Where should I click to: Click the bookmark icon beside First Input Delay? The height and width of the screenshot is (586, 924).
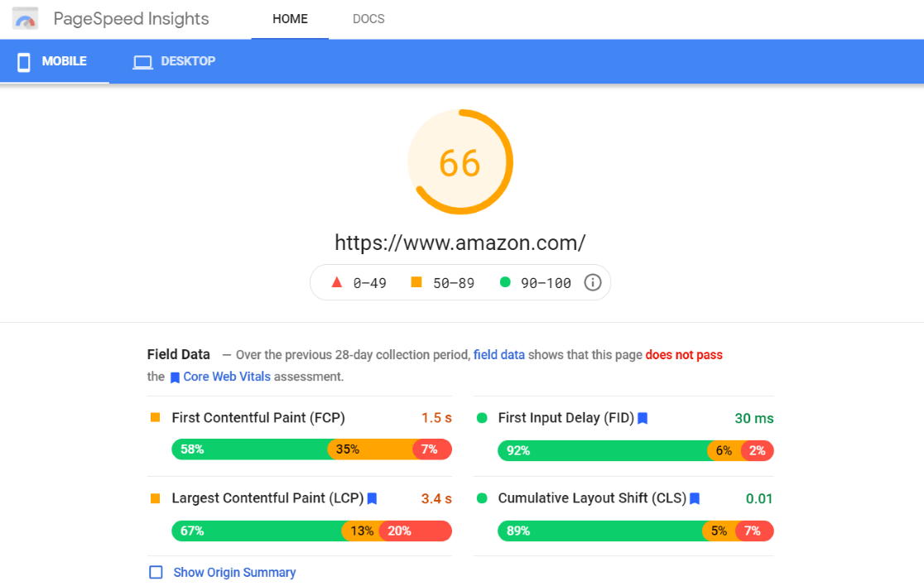click(642, 418)
